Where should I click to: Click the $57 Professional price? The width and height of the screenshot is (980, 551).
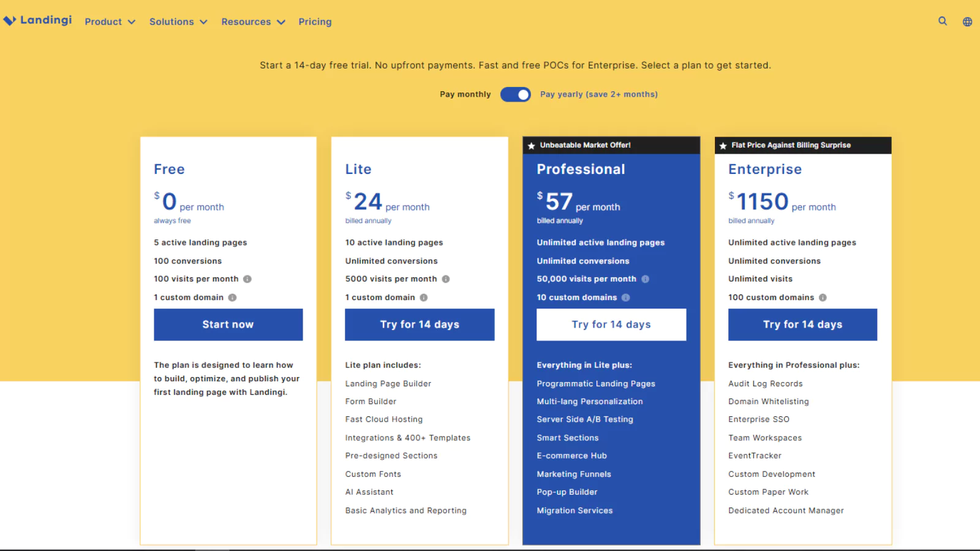click(x=555, y=201)
